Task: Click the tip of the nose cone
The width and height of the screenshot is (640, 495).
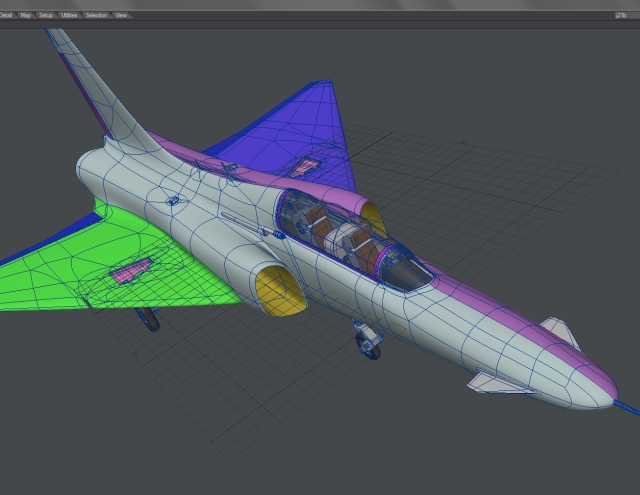Action: tap(608, 399)
